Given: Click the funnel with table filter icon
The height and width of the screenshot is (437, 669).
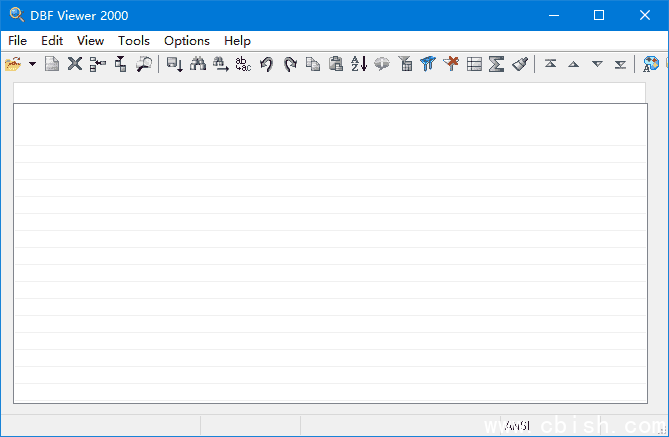Looking at the screenshot, I should pos(405,64).
